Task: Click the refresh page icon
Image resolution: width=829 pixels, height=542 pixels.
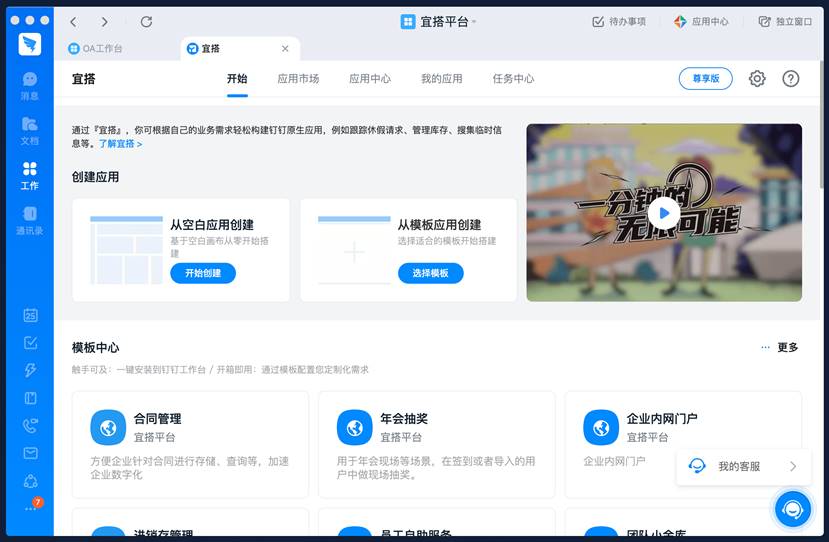Action: click(x=146, y=21)
